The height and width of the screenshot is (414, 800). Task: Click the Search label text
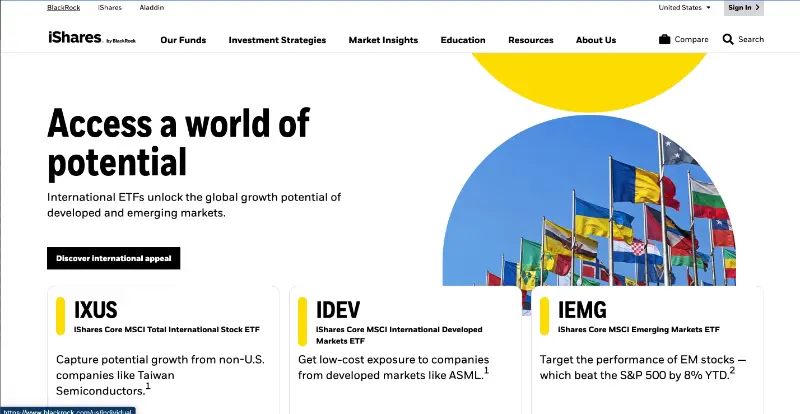coord(751,39)
